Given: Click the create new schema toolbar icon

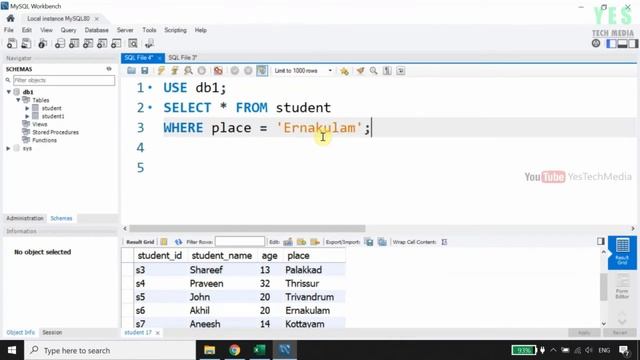Looking at the screenshot, I should click(60, 43).
